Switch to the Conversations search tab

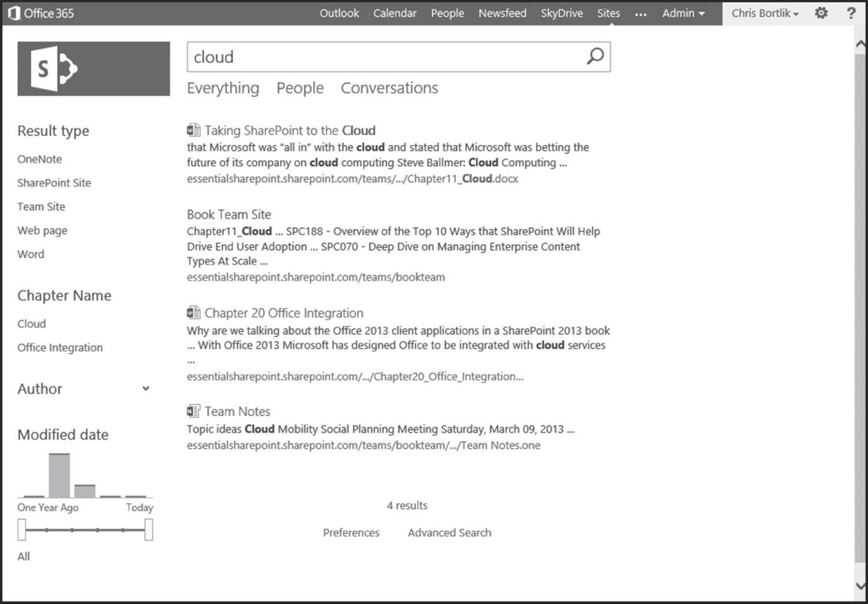(x=389, y=88)
